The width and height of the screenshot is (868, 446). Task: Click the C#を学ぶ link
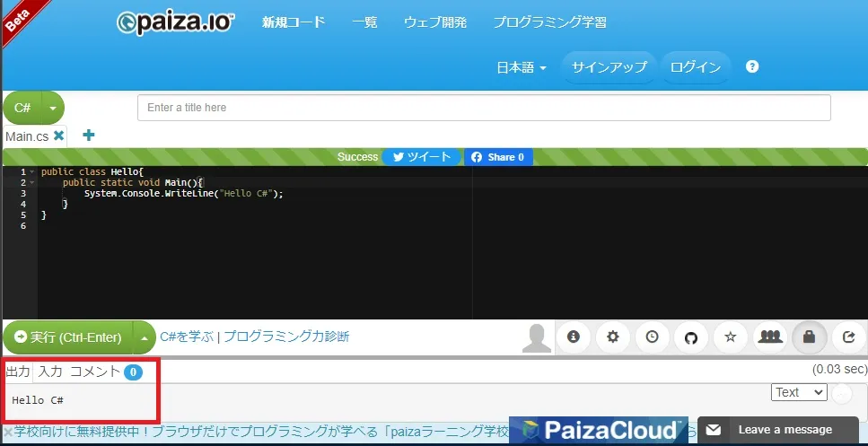[187, 337]
